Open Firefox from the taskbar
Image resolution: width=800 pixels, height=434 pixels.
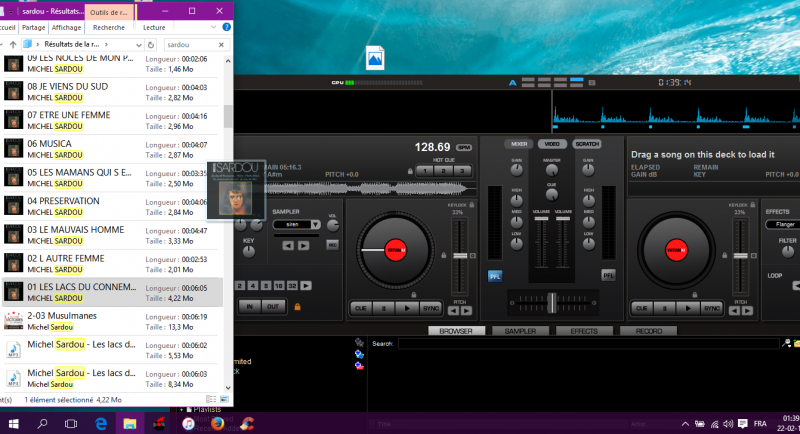pos(217,423)
